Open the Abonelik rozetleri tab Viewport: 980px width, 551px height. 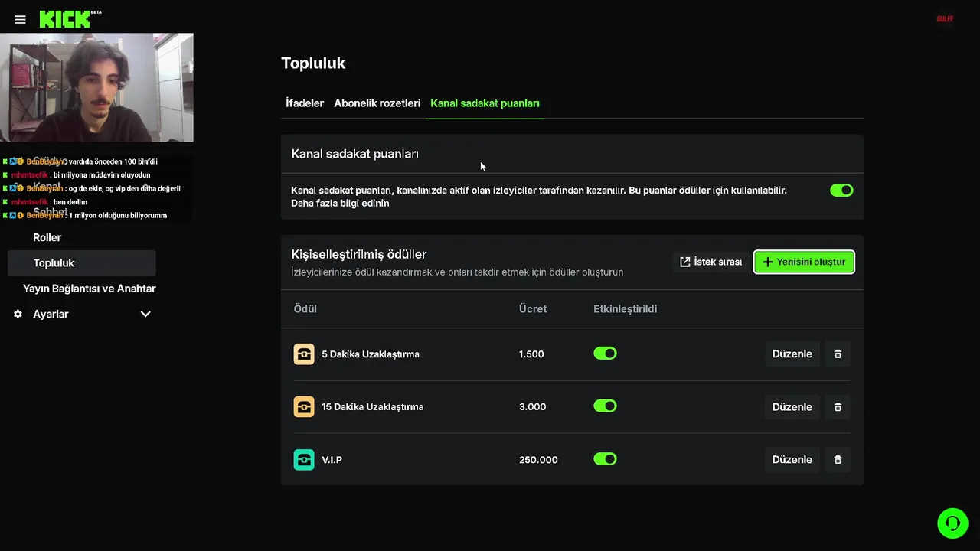pyautogui.click(x=377, y=103)
